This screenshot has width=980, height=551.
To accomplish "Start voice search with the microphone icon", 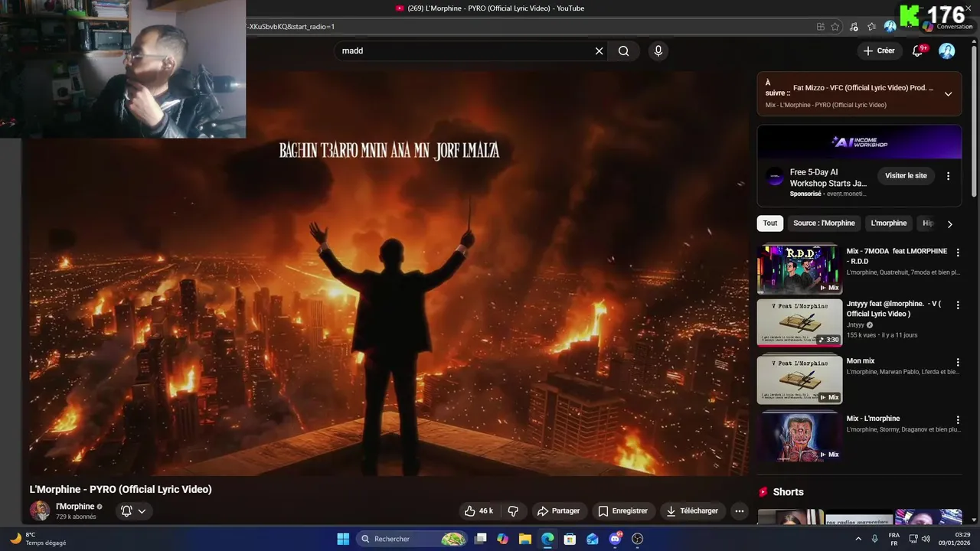I will 658,51.
